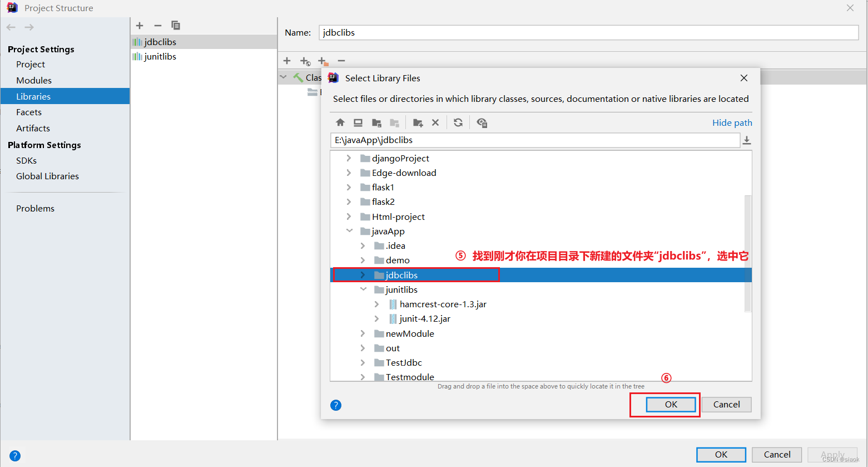The width and height of the screenshot is (868, 467).
Task: Select junitlibs library in list
Action: pyautogui.click(x=204, y=57)
